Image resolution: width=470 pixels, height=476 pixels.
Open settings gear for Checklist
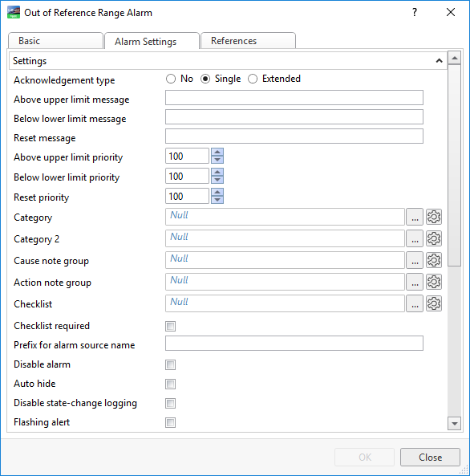click(434, 303)
